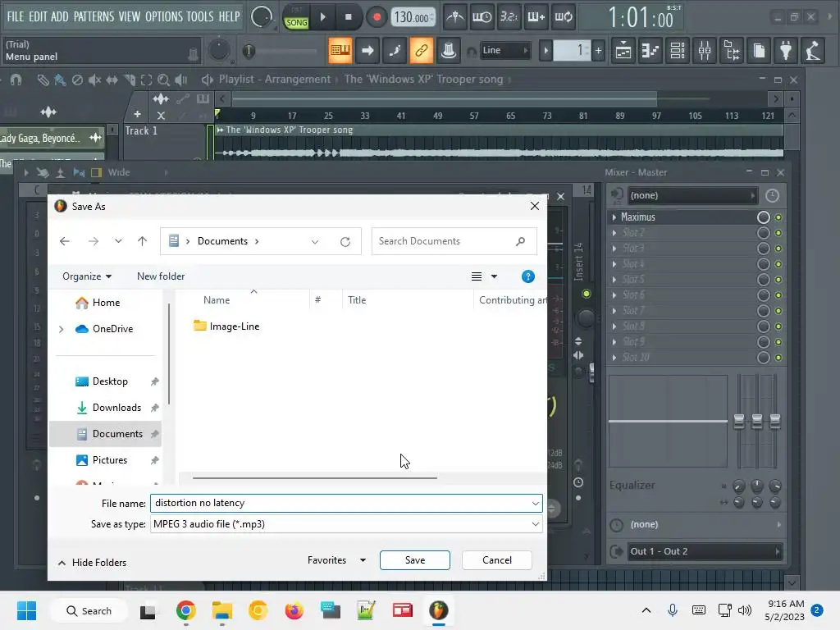Click Hide Folders
840x630 pixels.
click(92, 563)
